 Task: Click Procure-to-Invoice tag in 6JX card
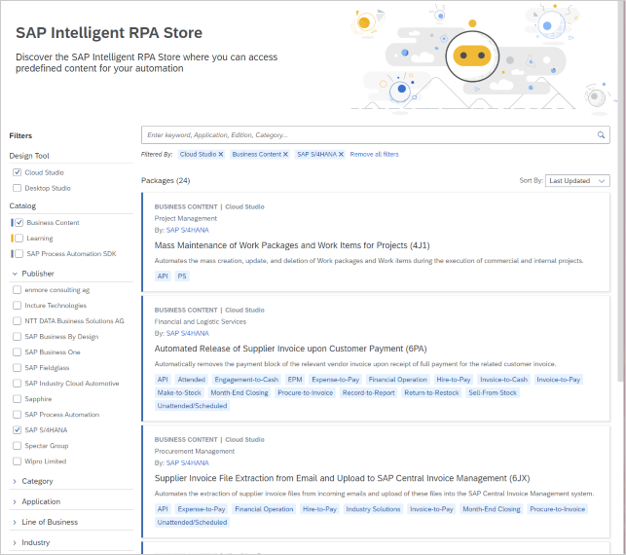pyautogui.click(x=557, y=509)
